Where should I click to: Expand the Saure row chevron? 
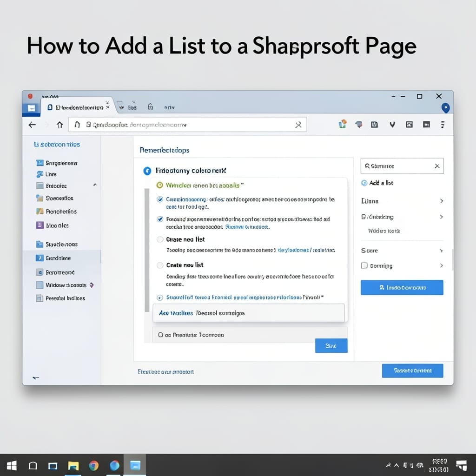coord(442,251)
